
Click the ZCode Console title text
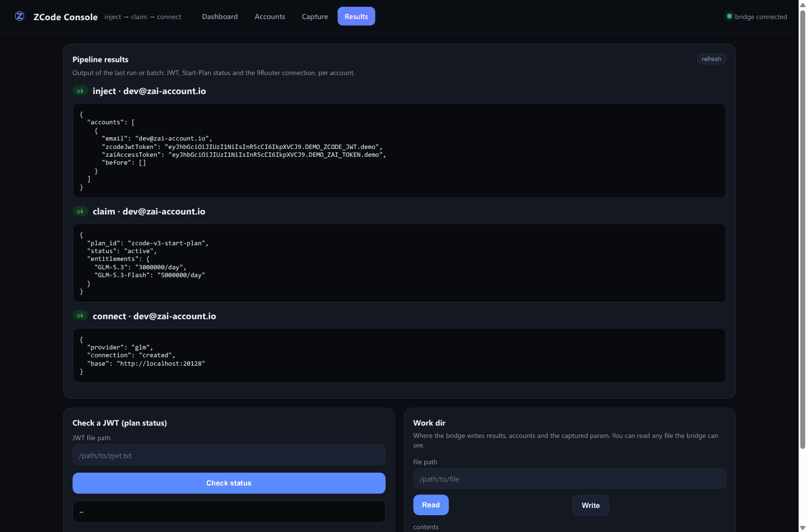coord(66,17)
